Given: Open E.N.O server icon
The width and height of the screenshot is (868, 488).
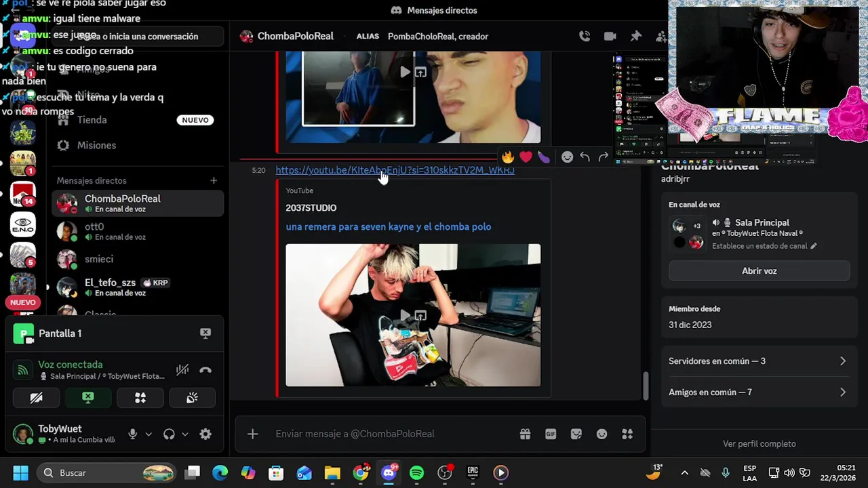Looking at the screenshot, I should pyautogui.click(x=23, y=224).
